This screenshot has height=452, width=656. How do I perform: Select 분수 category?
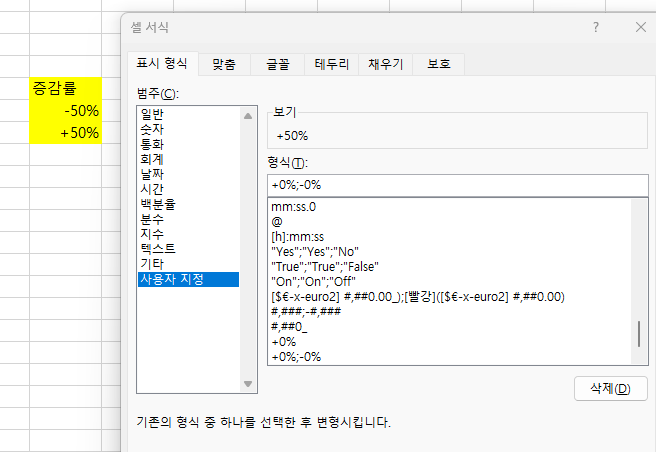188,219
